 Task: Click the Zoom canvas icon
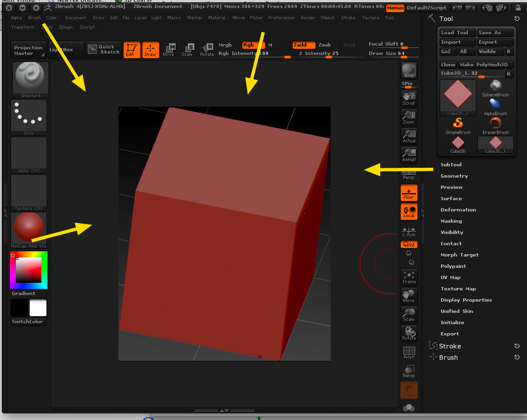tap(409, 117)
